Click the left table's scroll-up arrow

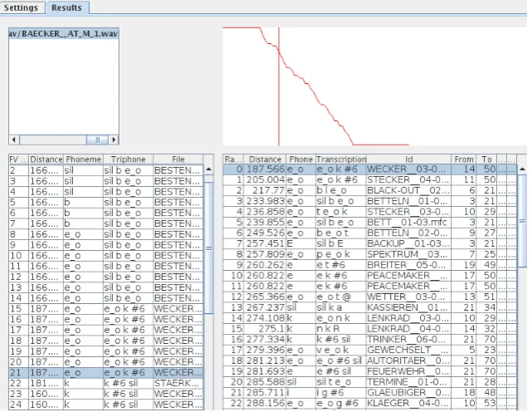click(208, 169)
